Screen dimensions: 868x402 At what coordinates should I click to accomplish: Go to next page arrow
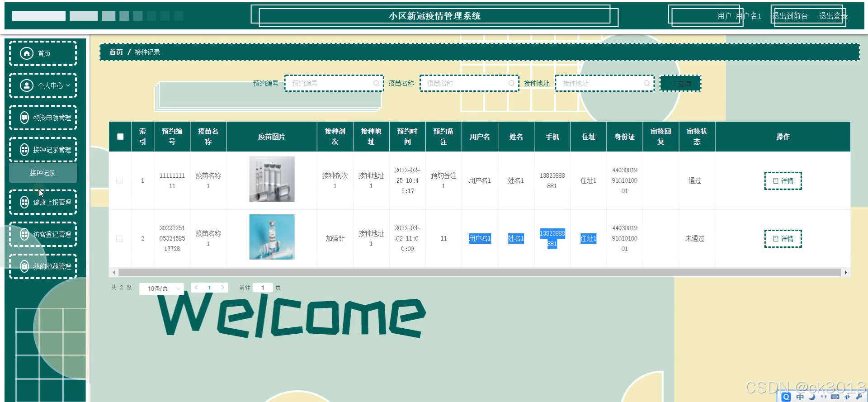pos(222,288)
